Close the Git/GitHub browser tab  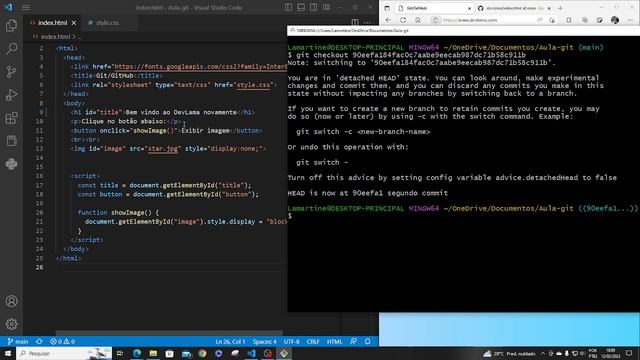click(x=469, y=8)
